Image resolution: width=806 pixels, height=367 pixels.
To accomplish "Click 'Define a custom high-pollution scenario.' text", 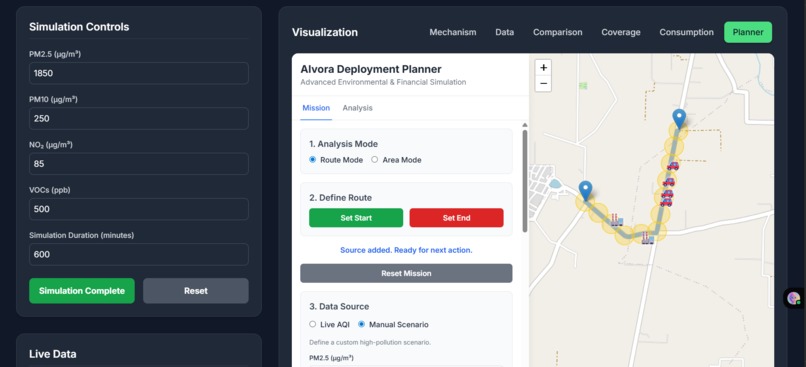I will point(370,342).
